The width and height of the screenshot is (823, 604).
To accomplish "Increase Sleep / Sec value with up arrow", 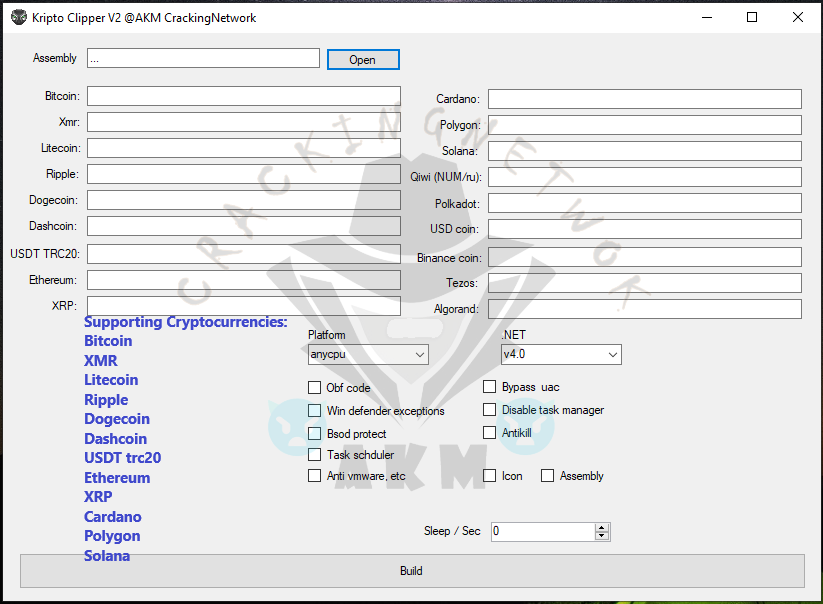I will pyautogui.click(x=601, y=527).
